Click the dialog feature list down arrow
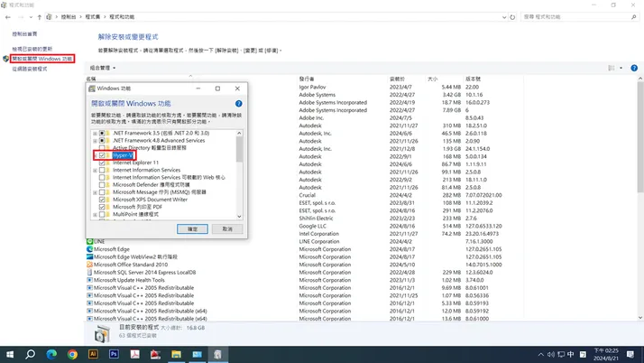The image size is (644, 363). [239, 216]
